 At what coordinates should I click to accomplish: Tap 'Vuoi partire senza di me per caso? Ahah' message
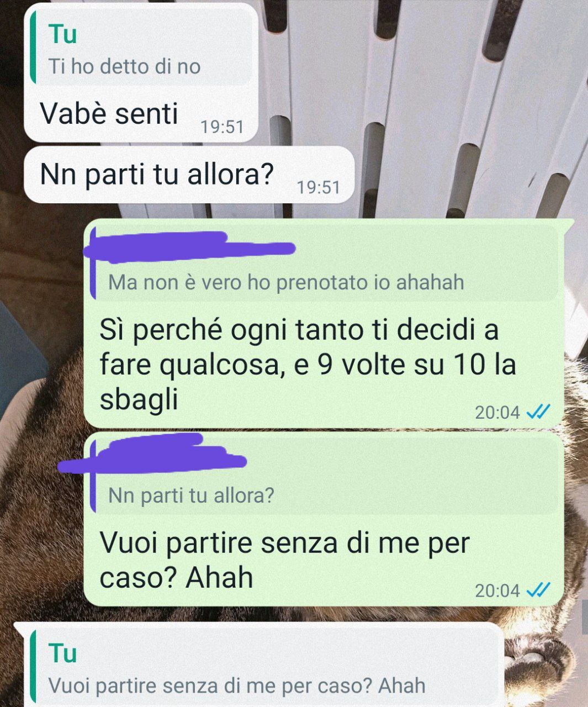[x=284, y=560]
